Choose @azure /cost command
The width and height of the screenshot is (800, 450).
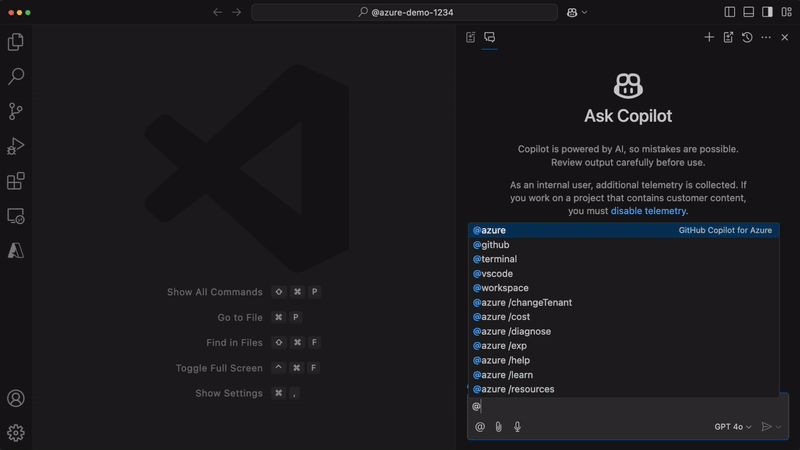623,317
